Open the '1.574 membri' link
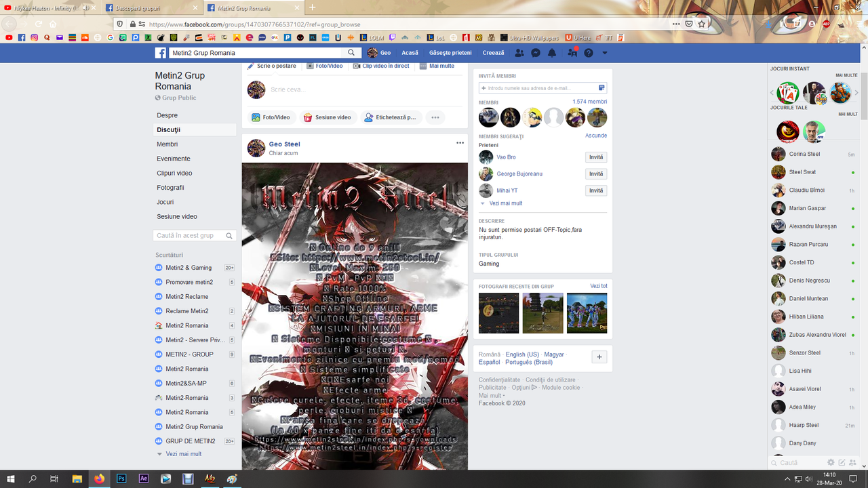 pyautogui.click(x=590, y=102)
